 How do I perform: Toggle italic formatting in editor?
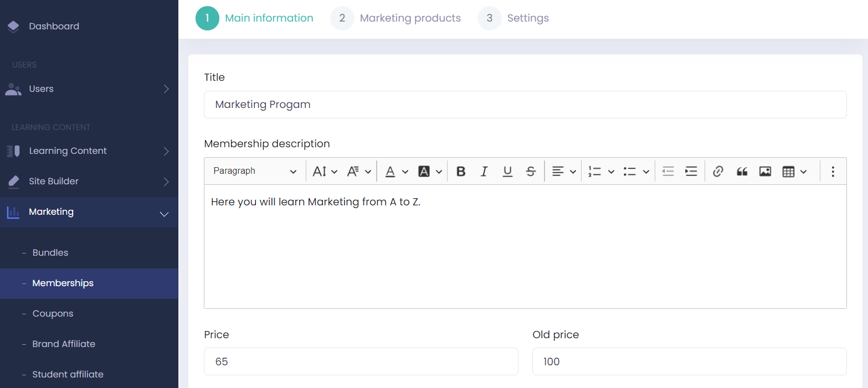pyautogui.click(x=484, y=172)
